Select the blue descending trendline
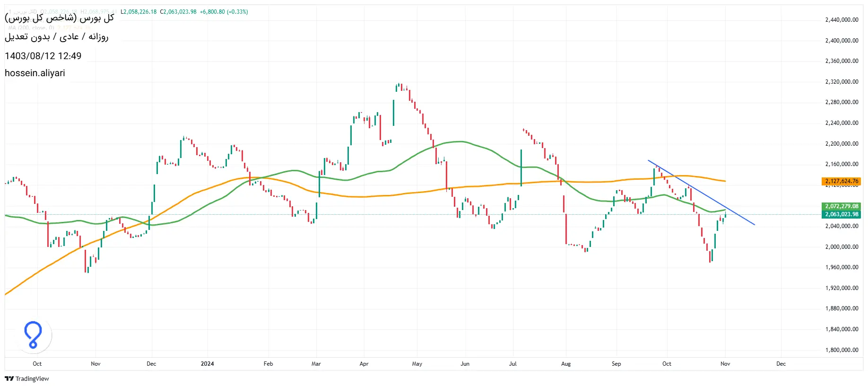This screenshot has width=868, height=387. tap(701, 193)
